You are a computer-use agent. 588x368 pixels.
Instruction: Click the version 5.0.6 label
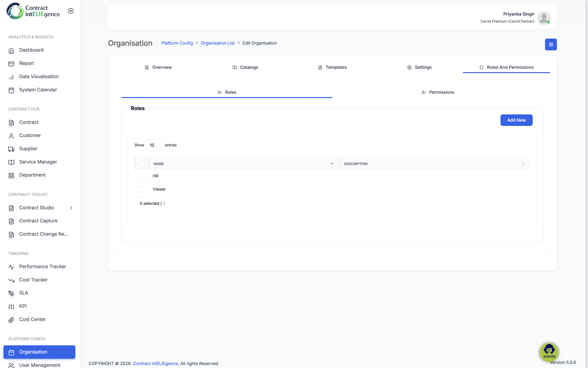[563, 362]
